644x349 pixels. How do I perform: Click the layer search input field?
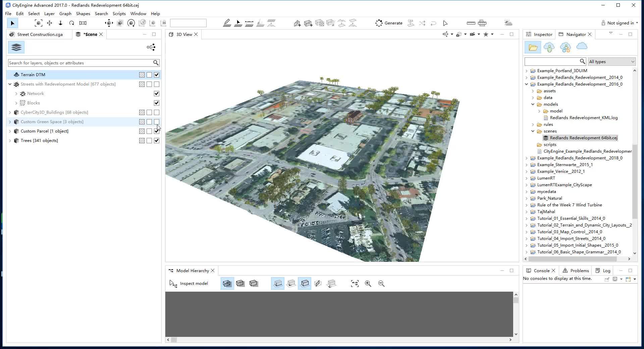coord(80,63)
